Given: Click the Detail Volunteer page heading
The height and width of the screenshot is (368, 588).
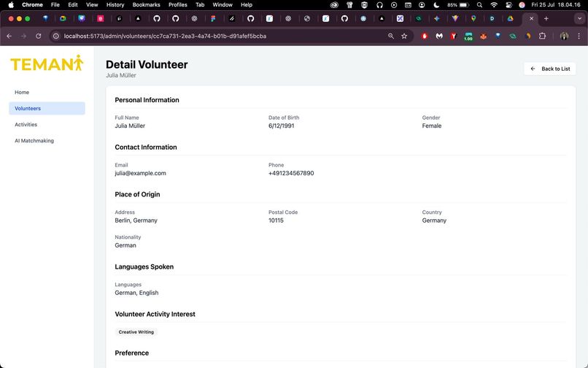Looking at the screenshot, I should [x=147, y=64].
